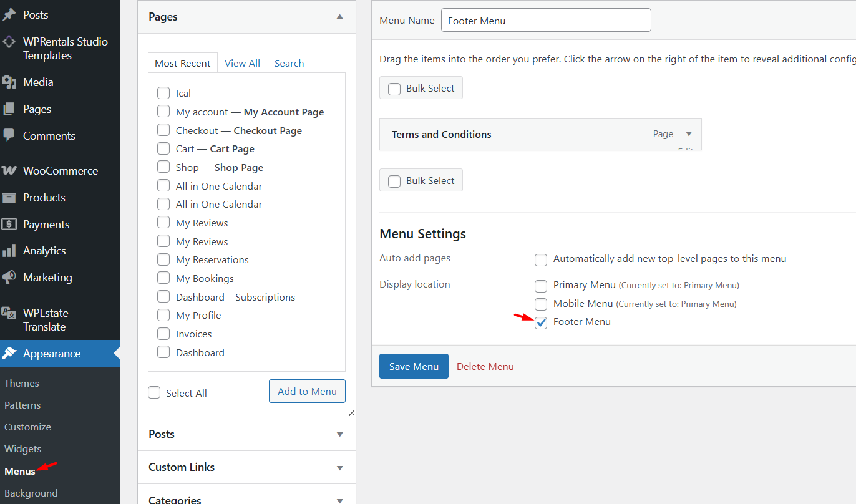
Task: Expand the Terms and Conditions menu item
Action: (689, 134)
